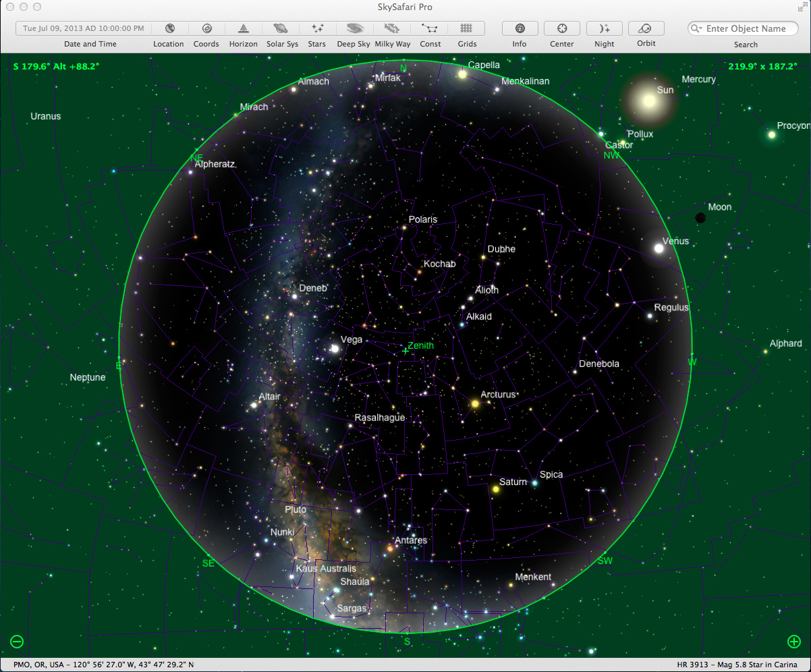The height and width of the screenshot is (672, 811).
Task: Open the Grids settings icon
Action: 467,28
